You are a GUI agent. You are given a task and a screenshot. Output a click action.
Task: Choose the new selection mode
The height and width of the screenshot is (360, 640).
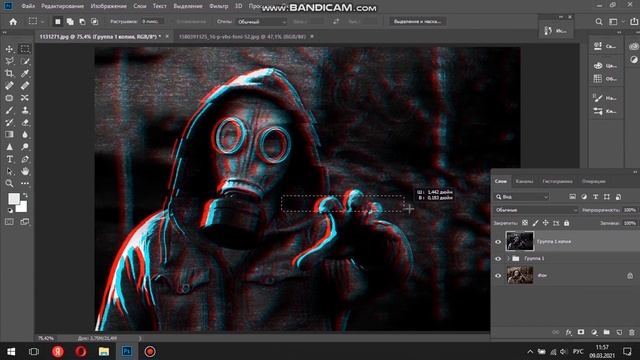(58, 22)
